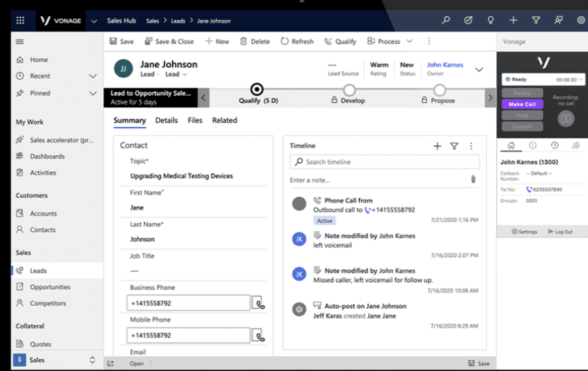Image resolution: width=588 pixels, height=371 pixels.
Task: Click the Vonage logo in the header
Action: click(x=60, y=20)
